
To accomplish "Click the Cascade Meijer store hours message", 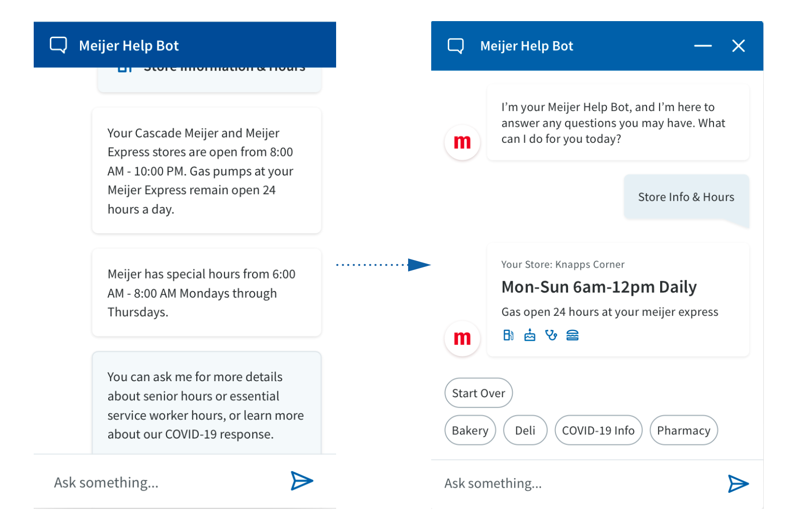I will (x=206, y=171).
